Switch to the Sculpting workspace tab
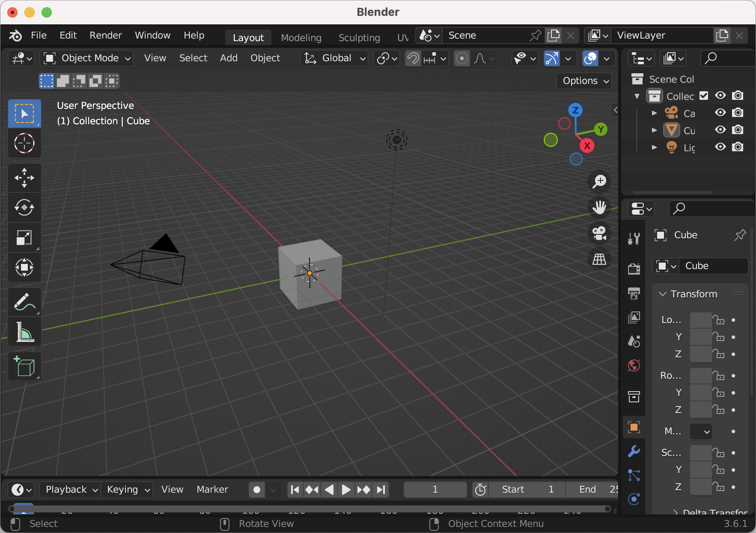This screenshot has height=533, width=756. tap(359, 38)
